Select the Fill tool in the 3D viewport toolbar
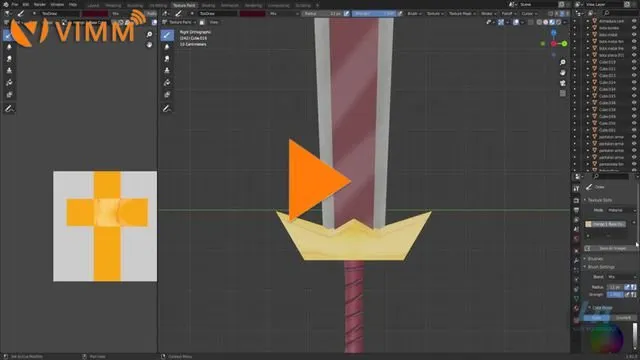640x360 pixels. pos(167,82)
